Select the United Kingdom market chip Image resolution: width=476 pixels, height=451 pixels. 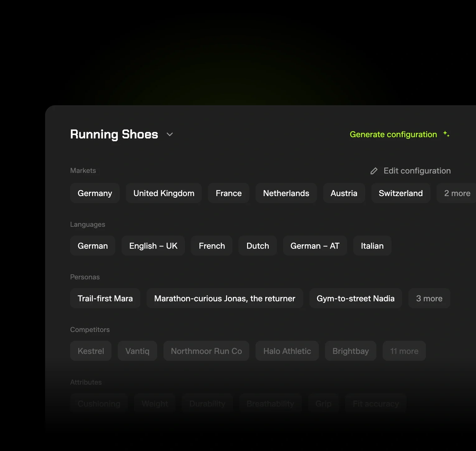coord(164,193)
